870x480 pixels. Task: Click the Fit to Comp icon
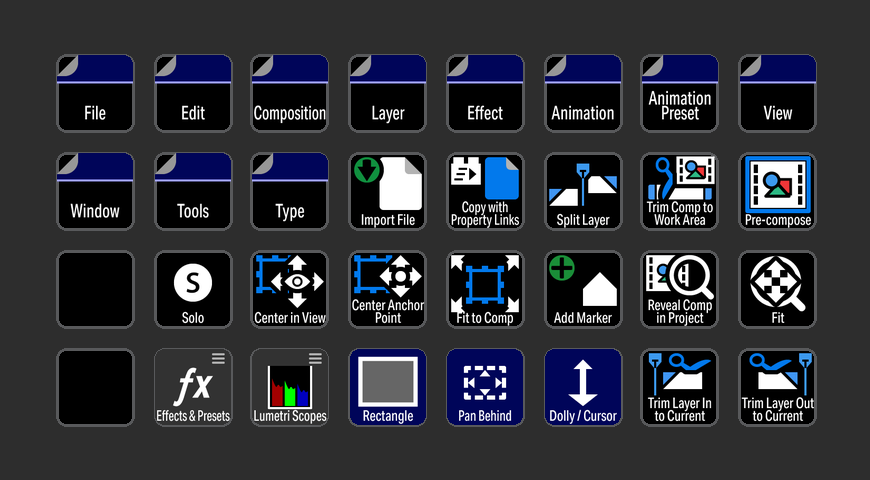click(485, 289)
